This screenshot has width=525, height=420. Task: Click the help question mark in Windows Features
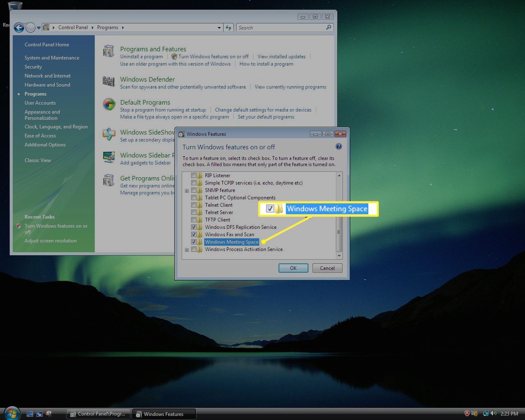(339, 146)
